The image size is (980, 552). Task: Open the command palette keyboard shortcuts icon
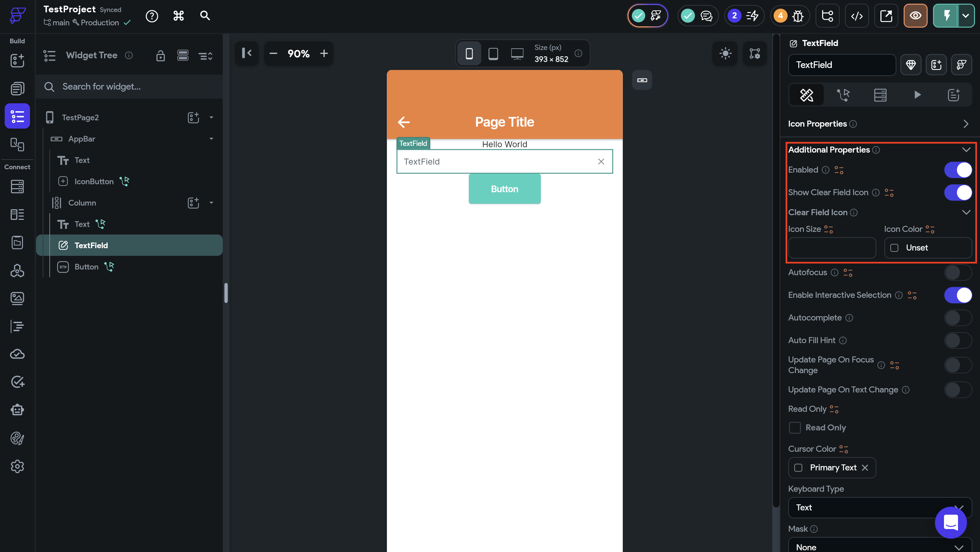178,16
